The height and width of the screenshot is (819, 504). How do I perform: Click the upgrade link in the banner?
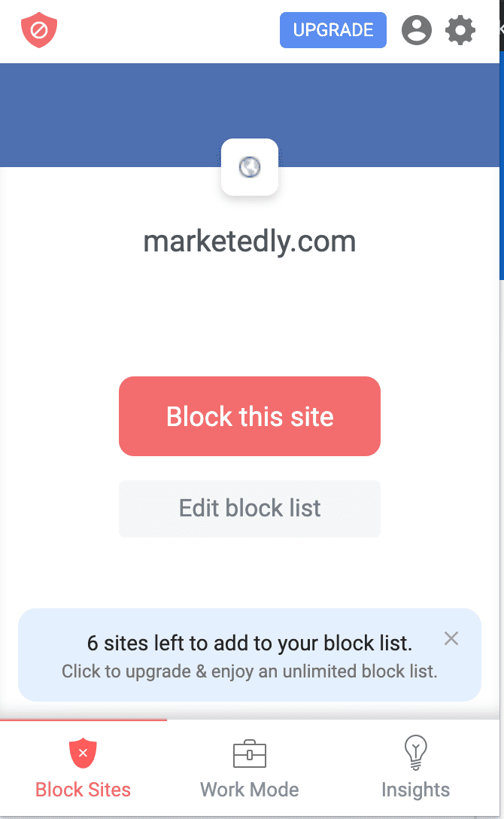[250, 671]
